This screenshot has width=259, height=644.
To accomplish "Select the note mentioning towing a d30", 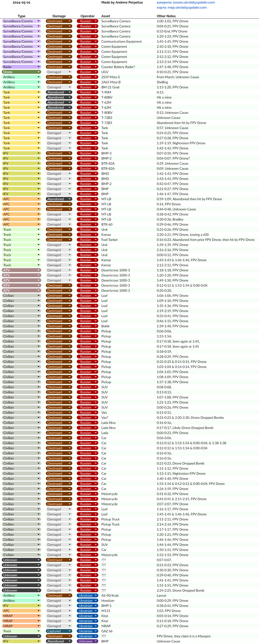I will coord(183,235).
